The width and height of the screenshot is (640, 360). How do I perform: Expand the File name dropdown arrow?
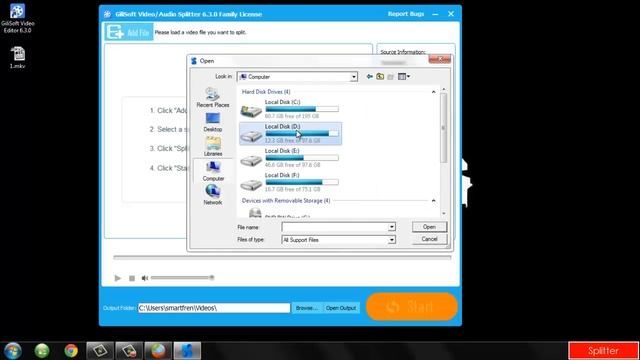coord(391,227)
